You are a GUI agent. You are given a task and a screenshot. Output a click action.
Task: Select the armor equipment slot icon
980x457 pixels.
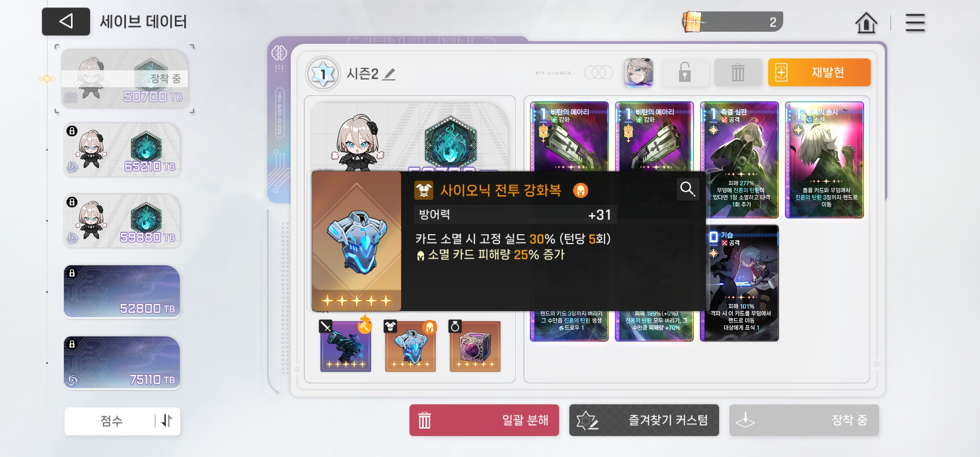click(410, 346)
